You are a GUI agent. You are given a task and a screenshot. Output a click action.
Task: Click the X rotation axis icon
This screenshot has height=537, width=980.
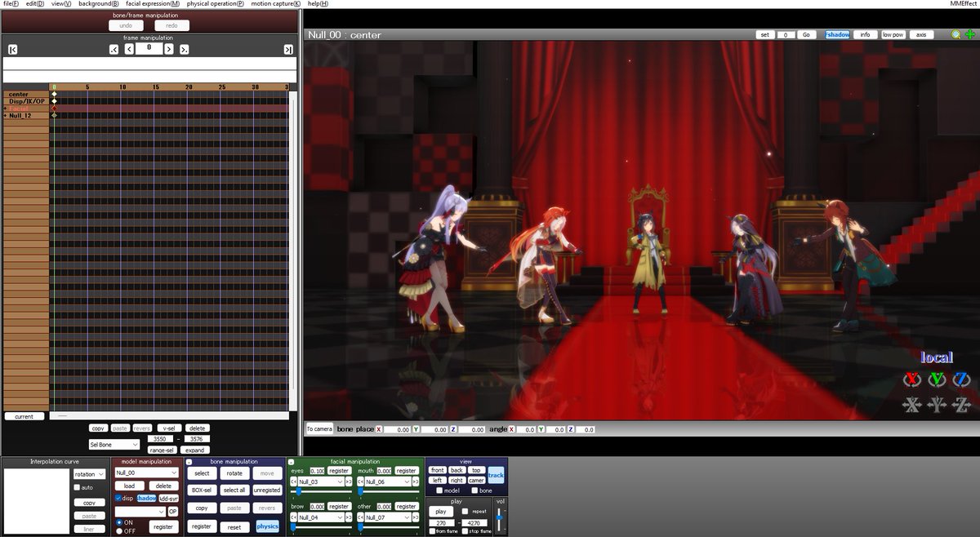click(911, 379)
